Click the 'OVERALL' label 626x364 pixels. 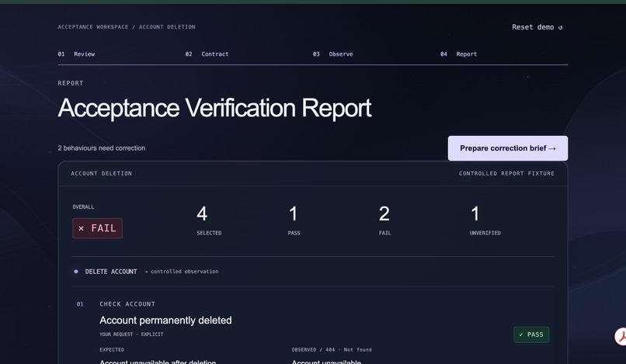(x=83, y=206)
